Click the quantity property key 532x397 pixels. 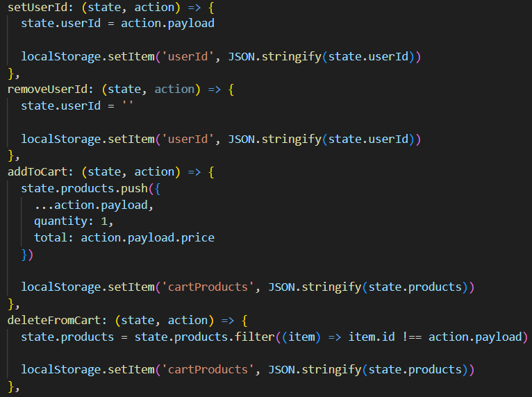point(60,221)
